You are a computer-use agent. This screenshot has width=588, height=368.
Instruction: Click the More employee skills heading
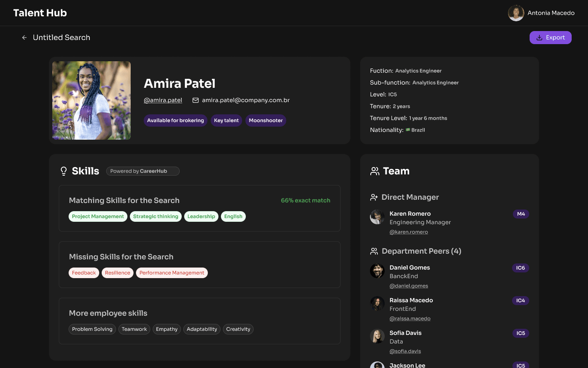pyautogui.click(x=108, y=313)
